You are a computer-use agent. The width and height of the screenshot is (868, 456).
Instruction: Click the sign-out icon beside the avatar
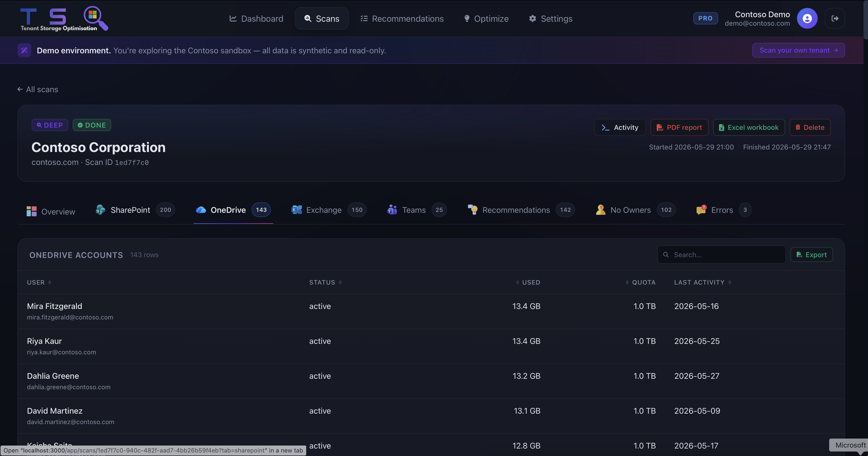[x=835, y=18]
